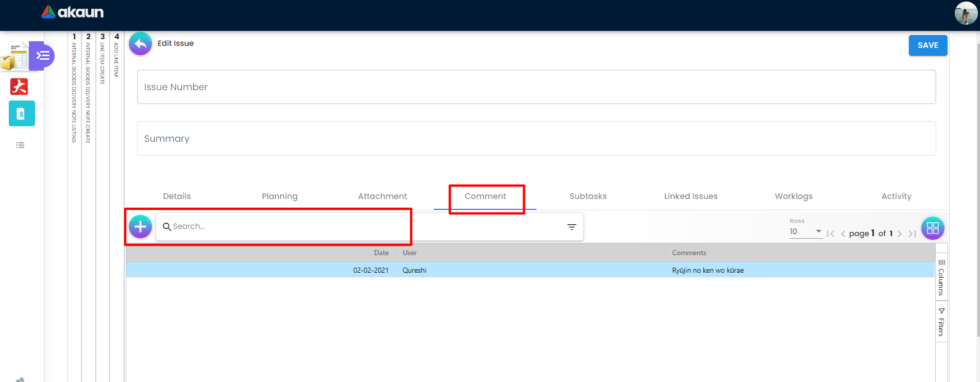The image size is (980, 382).
Task: Focus the Summary field
Action: pyautogui.click(x=536, y=139)
